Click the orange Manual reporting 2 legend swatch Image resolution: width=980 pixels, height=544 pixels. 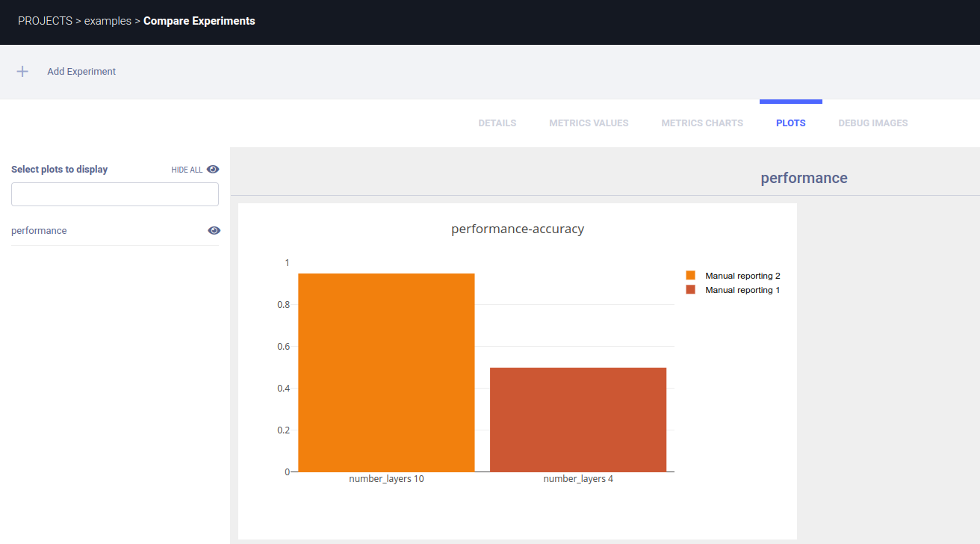pyautogui.click(x=690, y=276)
